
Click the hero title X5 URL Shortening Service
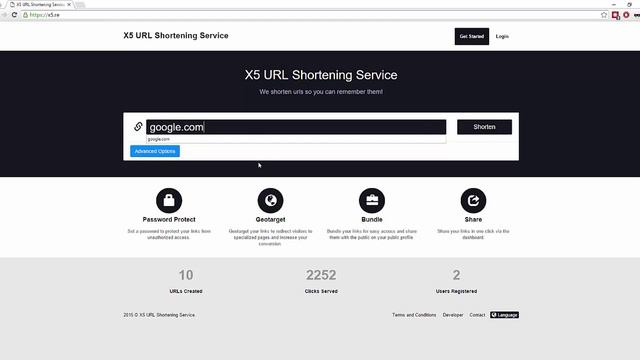click(321, 75)
